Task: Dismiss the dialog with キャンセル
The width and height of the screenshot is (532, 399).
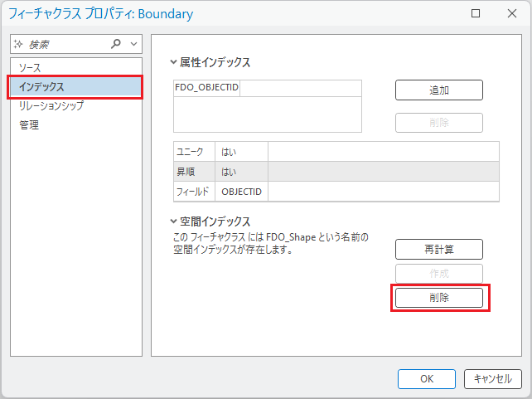Action: (492, 379)
